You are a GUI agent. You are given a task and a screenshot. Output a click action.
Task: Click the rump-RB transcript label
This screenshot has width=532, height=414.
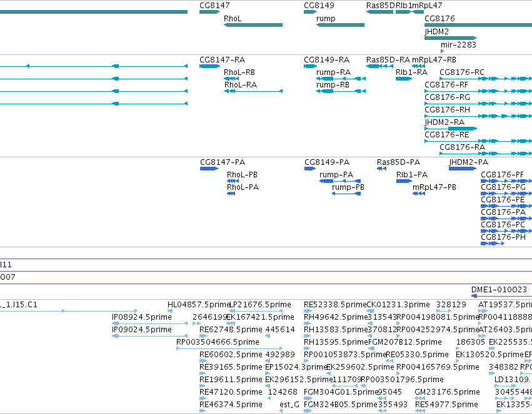(x=333, y=85)
